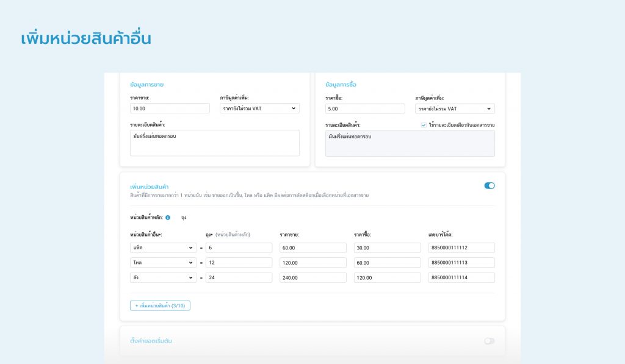The image size is (625, 364).
Task: Expand the แพ็ค unit dropdown
Action: 162,248
